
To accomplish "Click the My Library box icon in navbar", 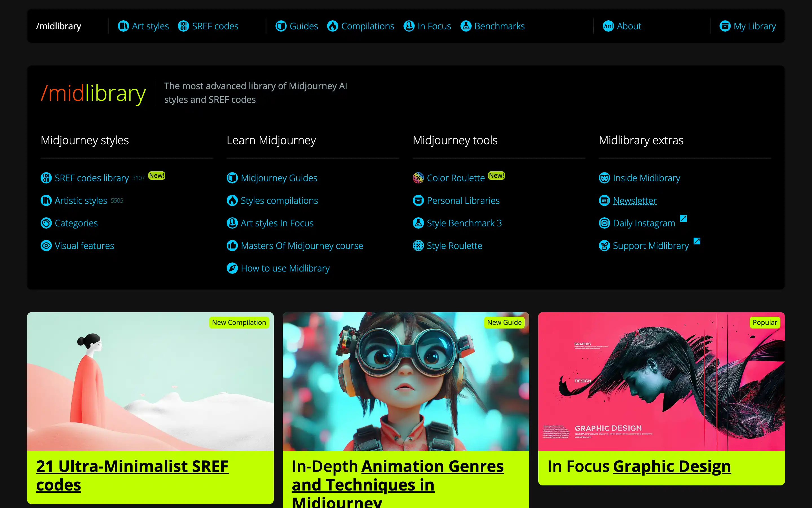I will click(725, 26).
